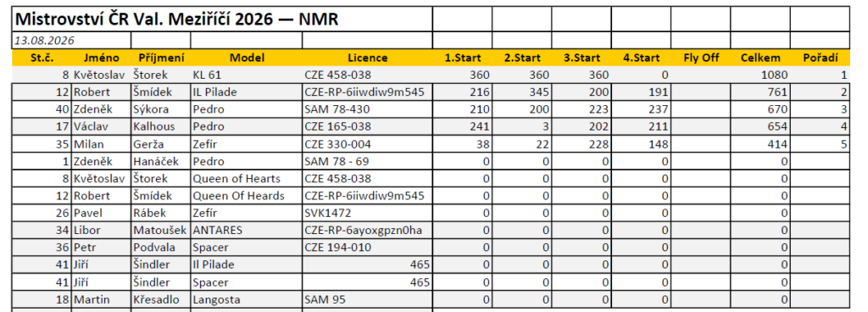The image size is (868, 312).
Task: Click the Celkem value 1080
Action: 760,75
